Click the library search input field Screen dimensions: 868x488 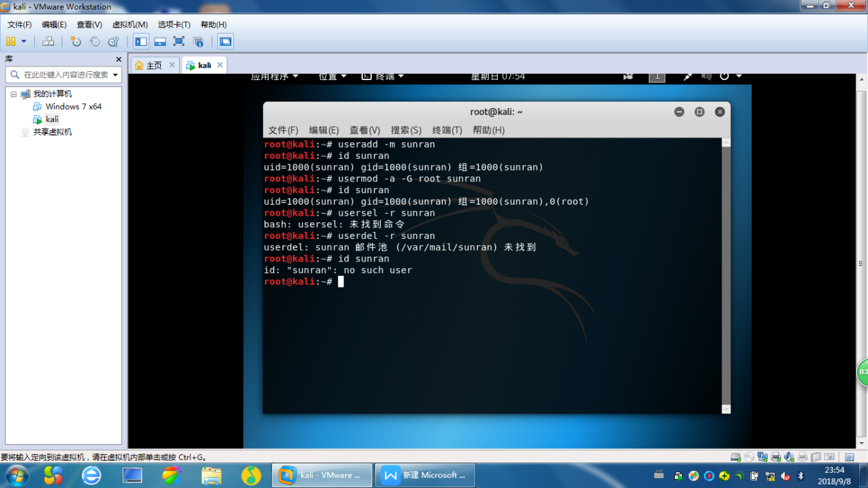[x=62, y=75]
